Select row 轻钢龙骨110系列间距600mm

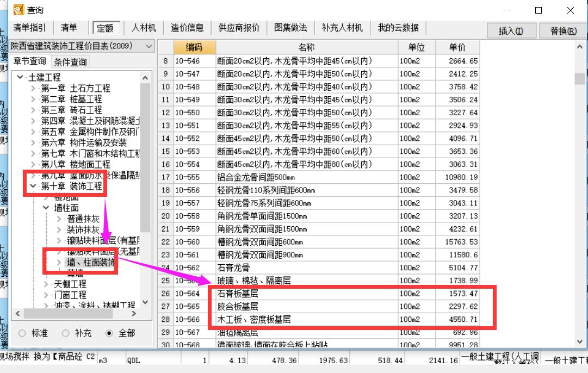pyautogui.click(x=319, y=190)
